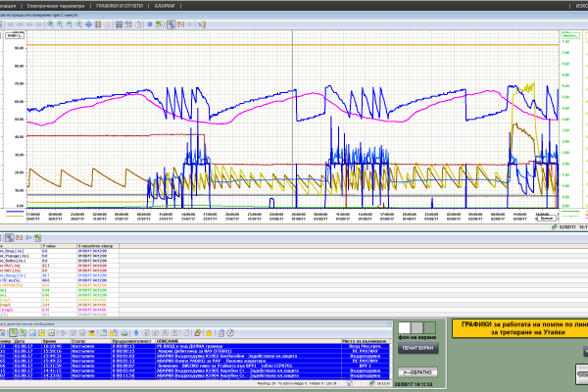Open select time range clock icon
This screenshot has width=588, height=392.
point(138,24)
